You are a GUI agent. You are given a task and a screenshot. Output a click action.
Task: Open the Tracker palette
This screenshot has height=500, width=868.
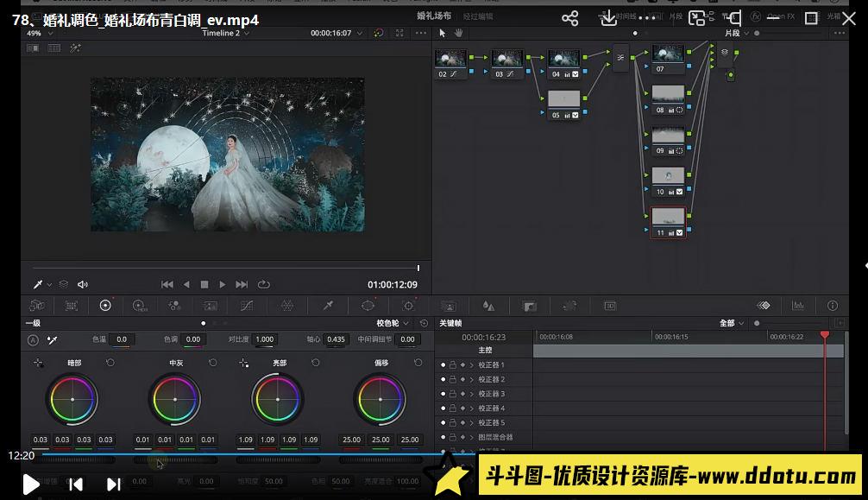tap(408, 306)
